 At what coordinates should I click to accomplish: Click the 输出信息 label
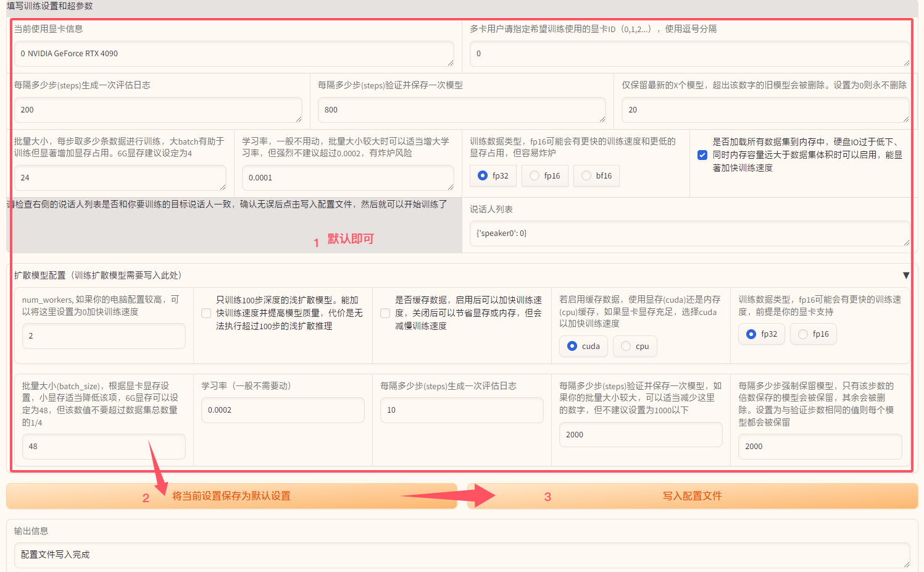pos(31,531)
